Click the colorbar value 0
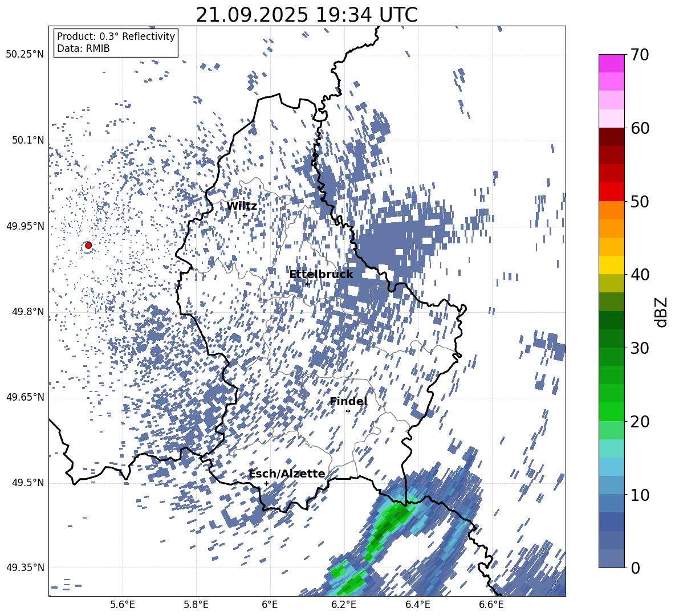This screenshot has width=675, height=616. point(635,568)
